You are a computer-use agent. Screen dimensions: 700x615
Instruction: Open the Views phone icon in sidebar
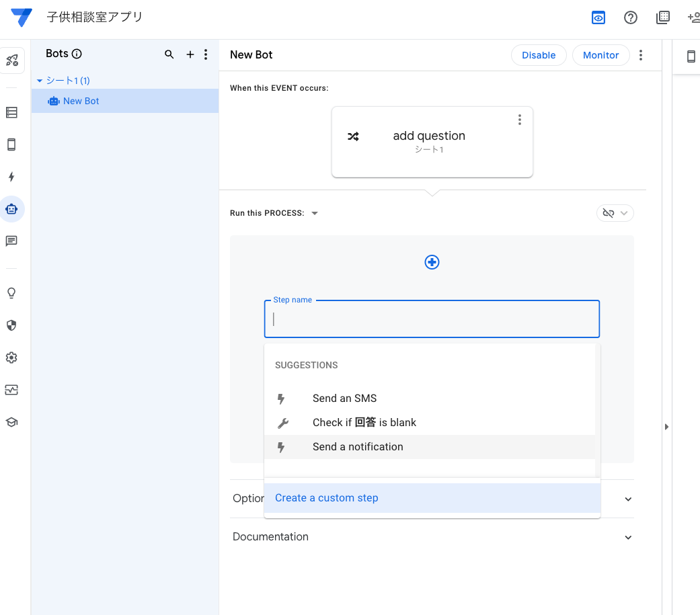click(x=11, y=145)
